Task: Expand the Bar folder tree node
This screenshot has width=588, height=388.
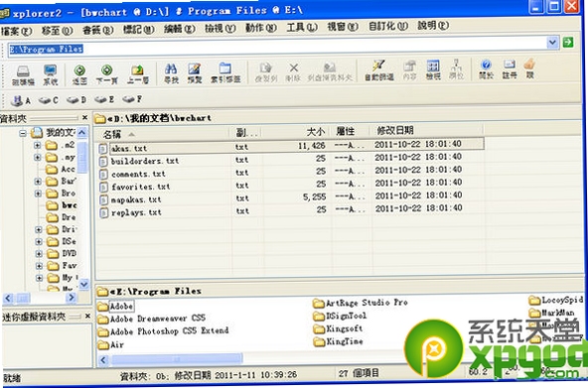Action: [38, 182]
